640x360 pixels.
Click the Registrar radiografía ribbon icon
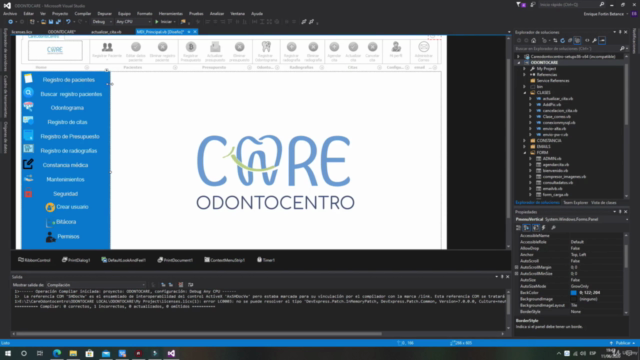click(291, 47)
